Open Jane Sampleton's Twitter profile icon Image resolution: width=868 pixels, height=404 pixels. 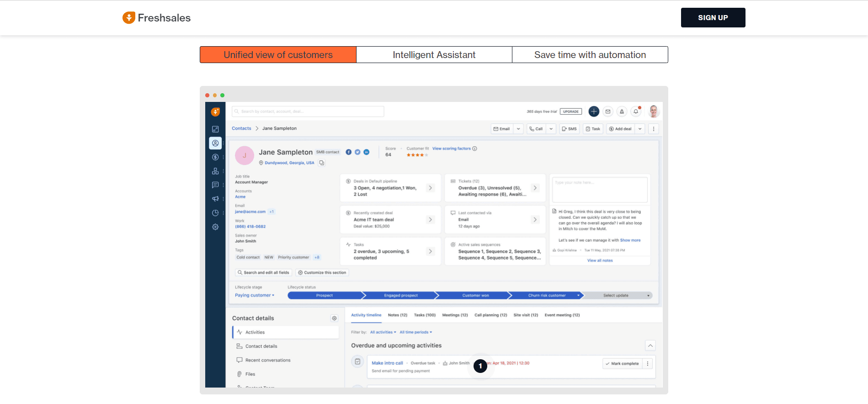pos(357,152)
